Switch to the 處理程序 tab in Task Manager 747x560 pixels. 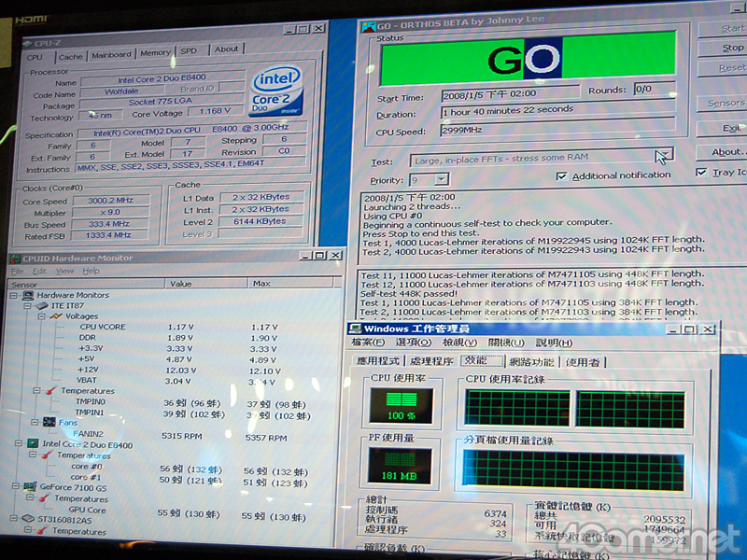(431, 361)
